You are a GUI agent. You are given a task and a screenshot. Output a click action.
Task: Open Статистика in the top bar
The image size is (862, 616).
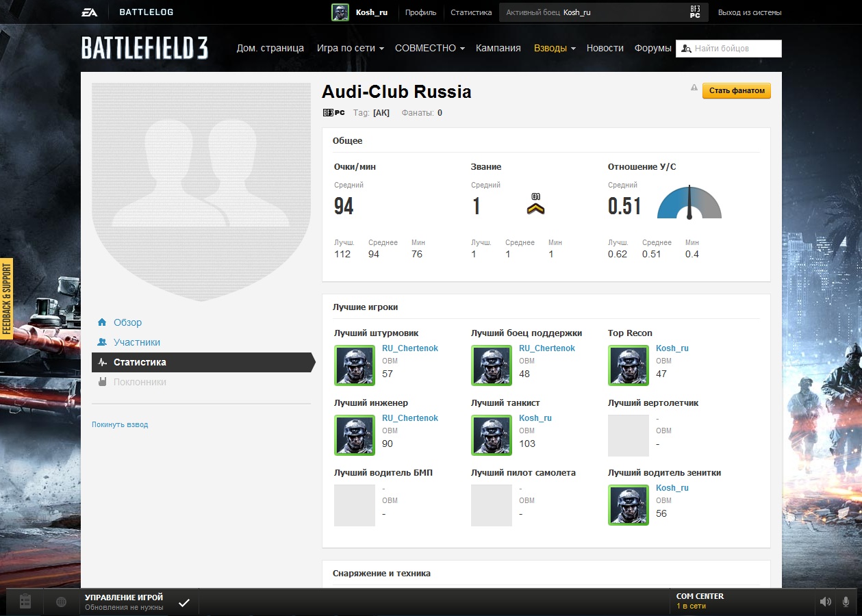(471, 12)
